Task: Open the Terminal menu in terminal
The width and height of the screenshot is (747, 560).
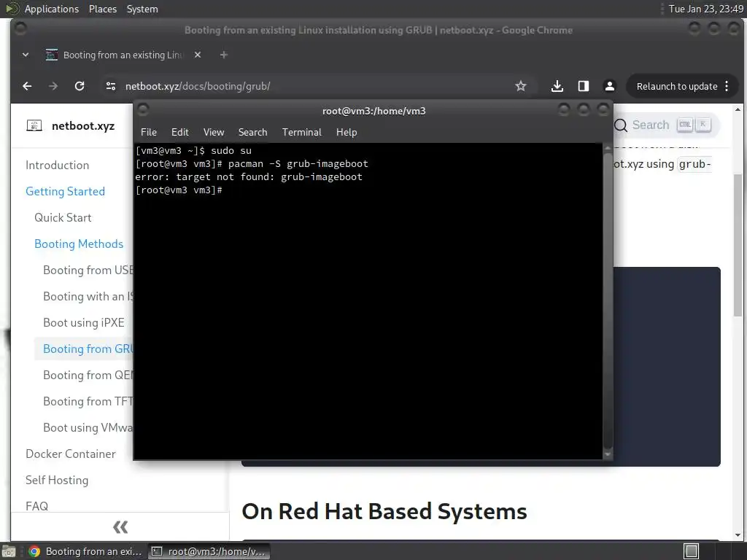Action: tap(301, 133)
